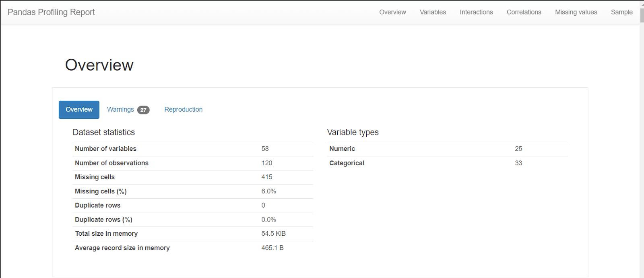Image resolution: width=644 pixels, height=278 pixels.
Task: Jump to the Interactions section
Action: pos(476,12)
